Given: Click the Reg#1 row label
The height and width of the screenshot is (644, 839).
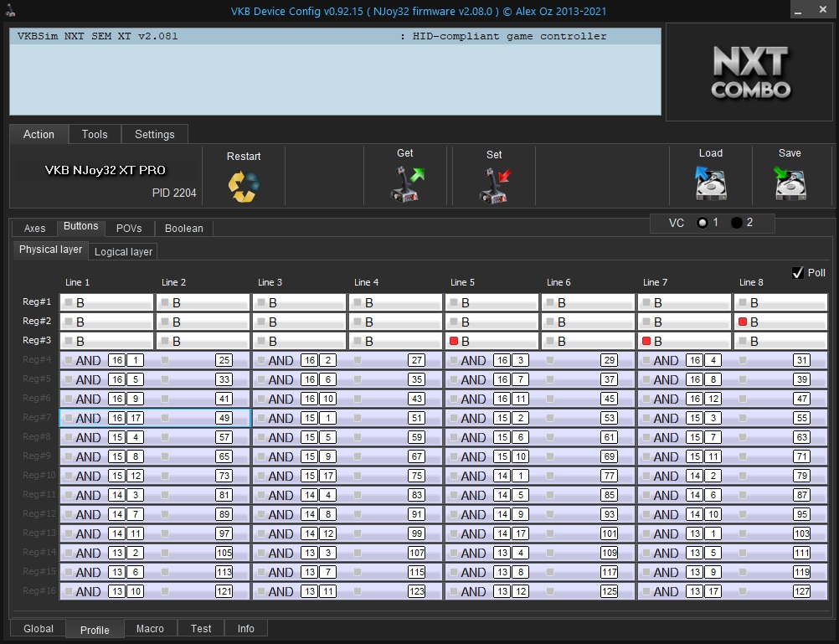Looking at the screenshot, I should pos(37,302).
